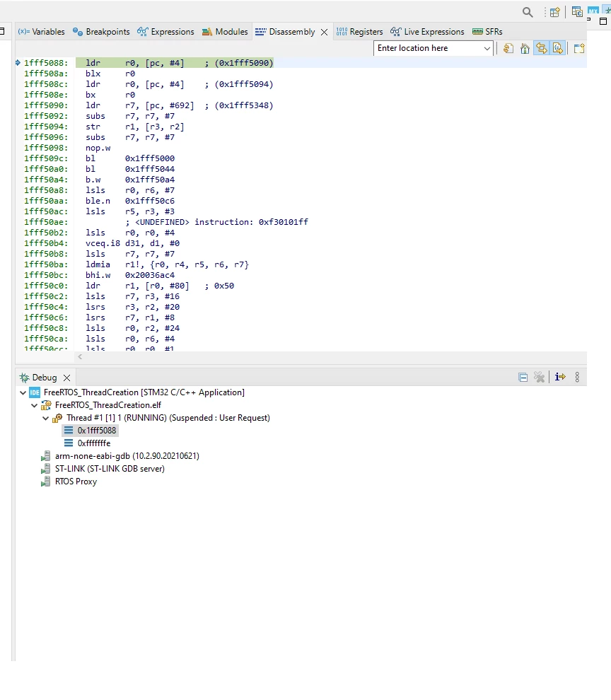Image resolution: width=611 pixels, height=700 pixels.
Task: Open the blue MX Device Configuration perspective
Action: 593,11
